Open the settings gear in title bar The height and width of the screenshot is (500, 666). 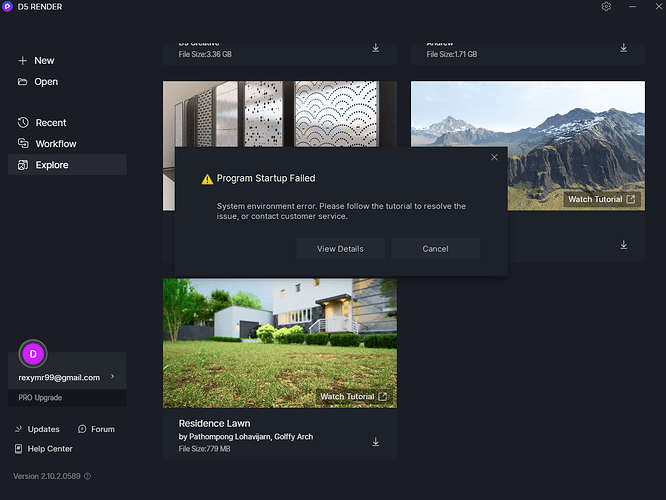point(606,7)
